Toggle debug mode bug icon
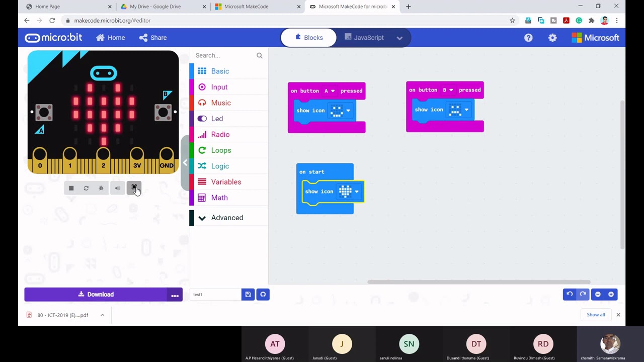The image size is (644, 362). tap(101, 188)
